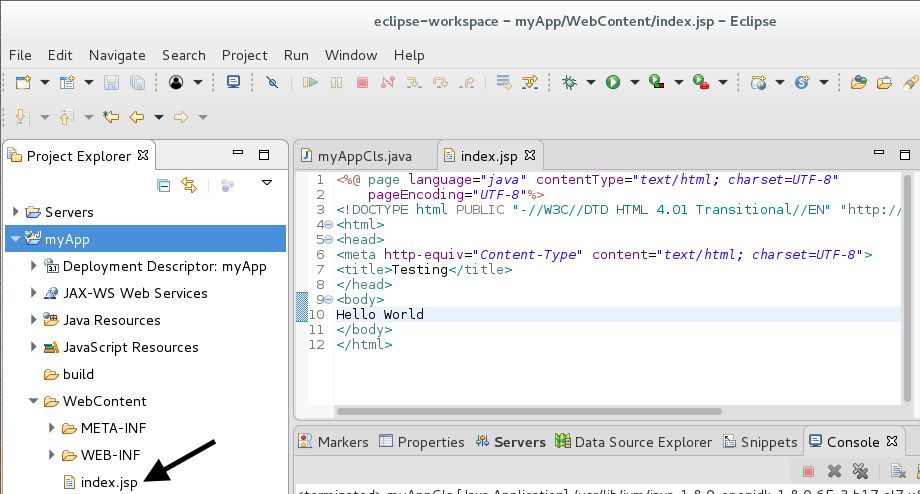The width and height of the screenshot is (920, 494).
Task: Open the New wizard dropdown arrow
Action: (x=45, y=82)
